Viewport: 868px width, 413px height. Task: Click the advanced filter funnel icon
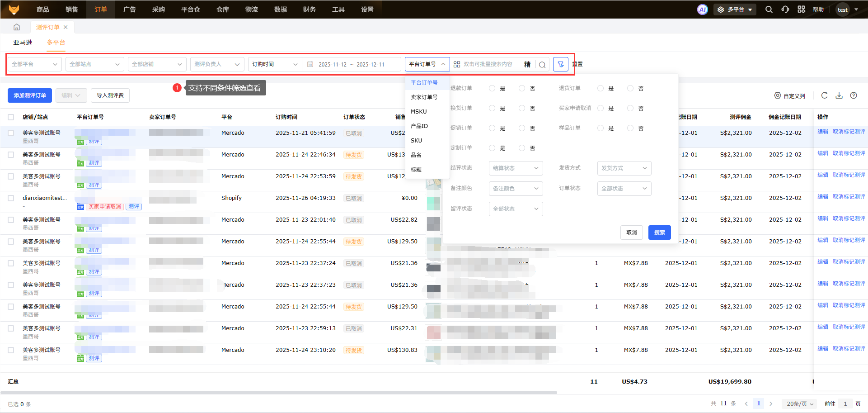560,64
